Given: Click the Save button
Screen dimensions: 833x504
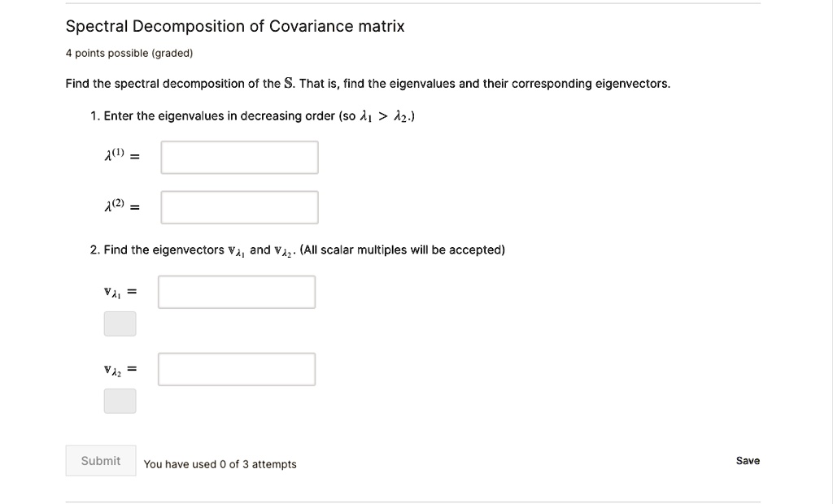Looking at the screenshot, I should tap(747, 460).
